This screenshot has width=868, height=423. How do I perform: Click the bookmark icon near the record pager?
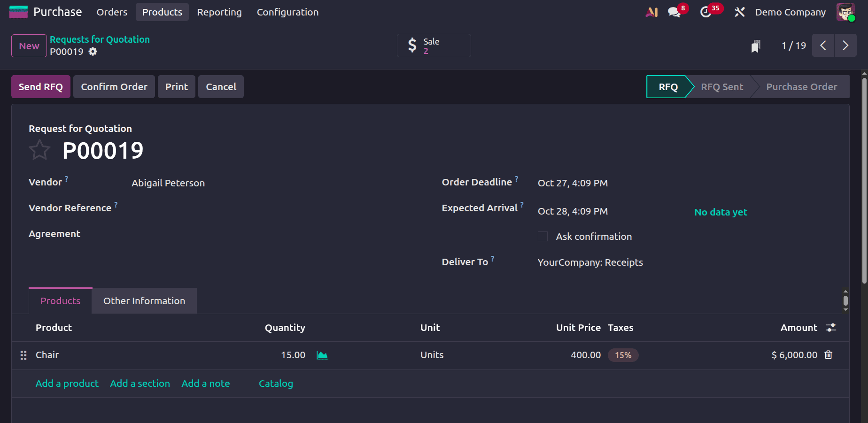coord(755,46)
